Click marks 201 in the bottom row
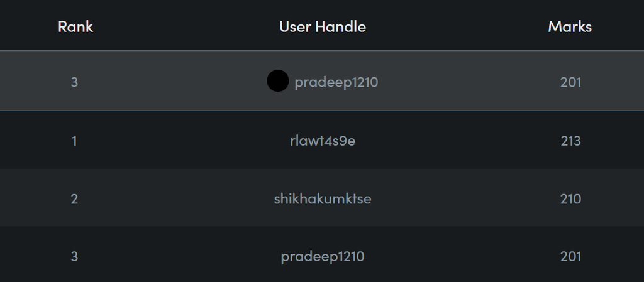This screenshot has height=282, width=644. [x=570, y=256]
